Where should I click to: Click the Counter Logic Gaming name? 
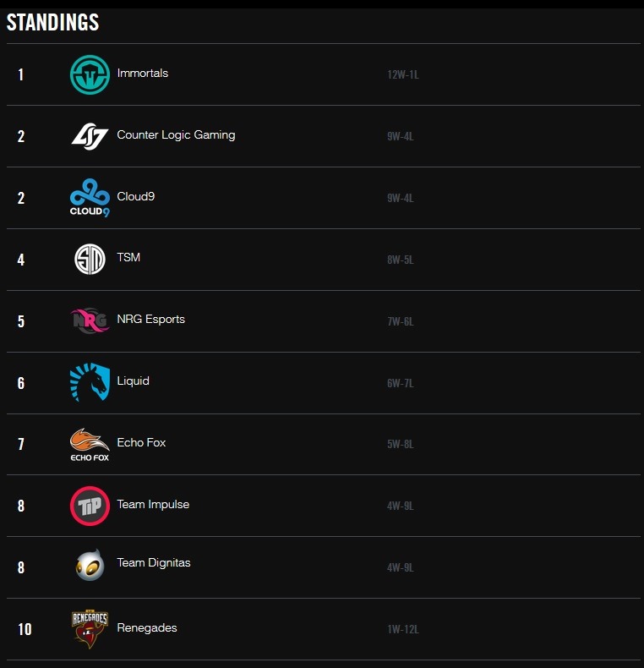(176, 135)
